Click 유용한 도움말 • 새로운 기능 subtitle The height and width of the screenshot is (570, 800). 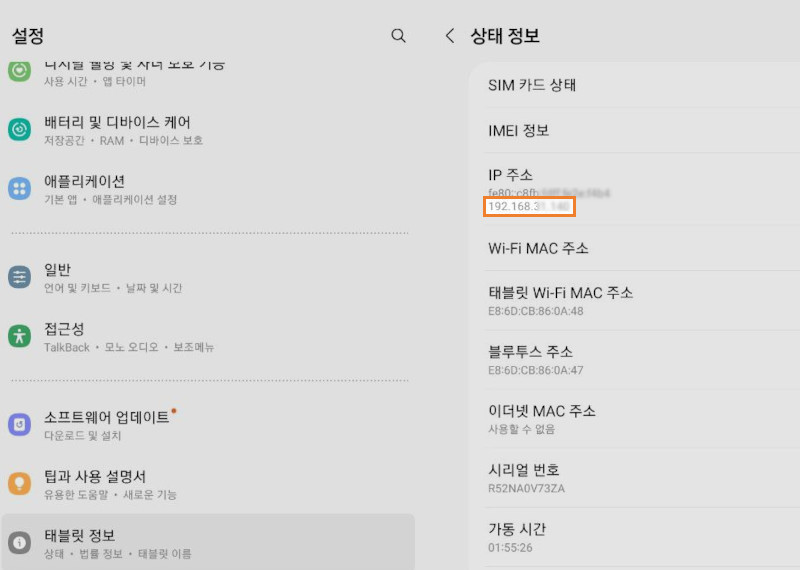[x=110, y=494]
